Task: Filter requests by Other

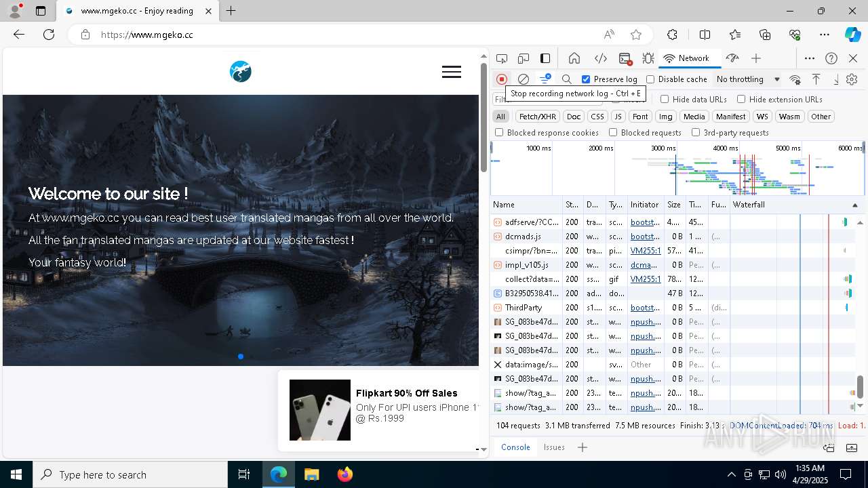Action: click(821, 117)
